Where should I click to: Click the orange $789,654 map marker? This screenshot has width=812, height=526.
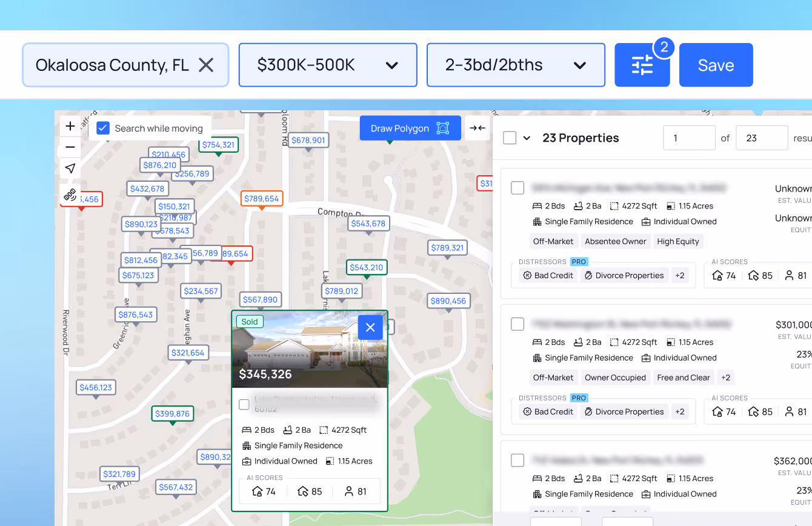tap(262, 199)
